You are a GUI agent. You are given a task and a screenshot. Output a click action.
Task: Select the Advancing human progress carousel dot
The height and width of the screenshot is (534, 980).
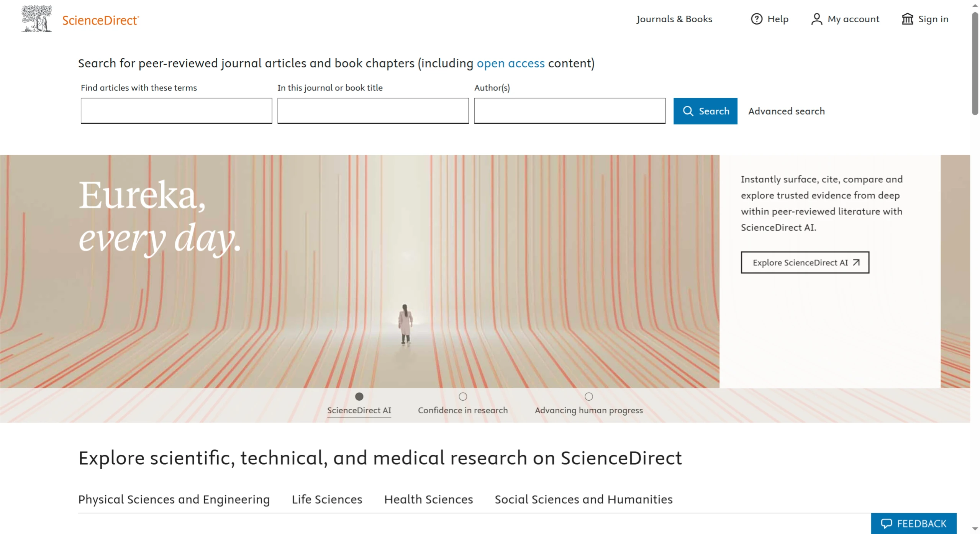[589, 397]
